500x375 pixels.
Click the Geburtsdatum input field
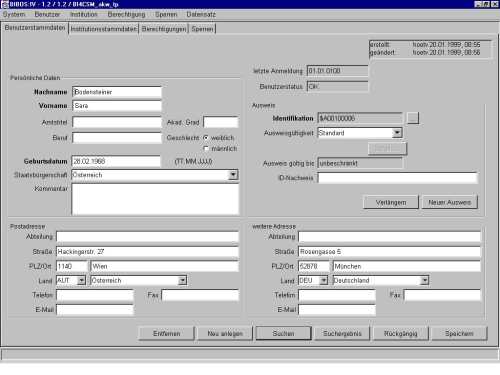click(x=116, y=161)
